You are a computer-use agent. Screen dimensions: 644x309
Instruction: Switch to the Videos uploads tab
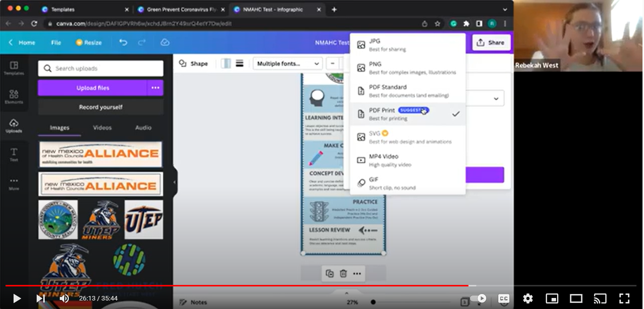(x=102, y=128)
